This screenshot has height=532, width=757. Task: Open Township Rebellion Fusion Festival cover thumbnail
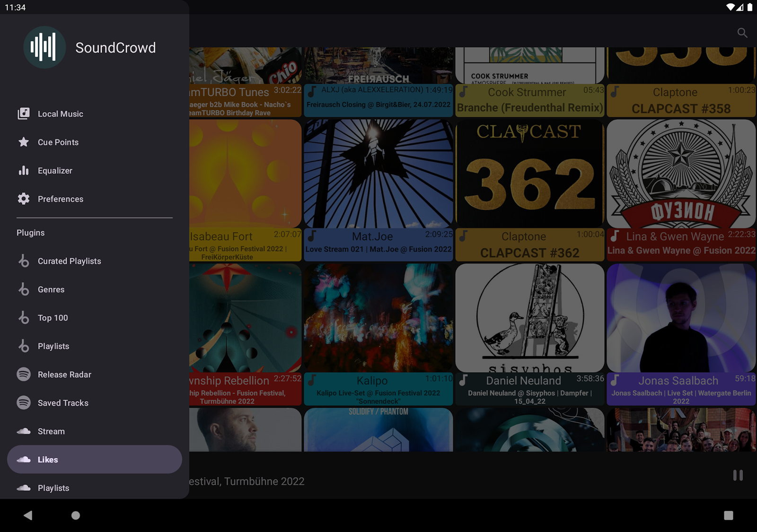click(245, 318)
